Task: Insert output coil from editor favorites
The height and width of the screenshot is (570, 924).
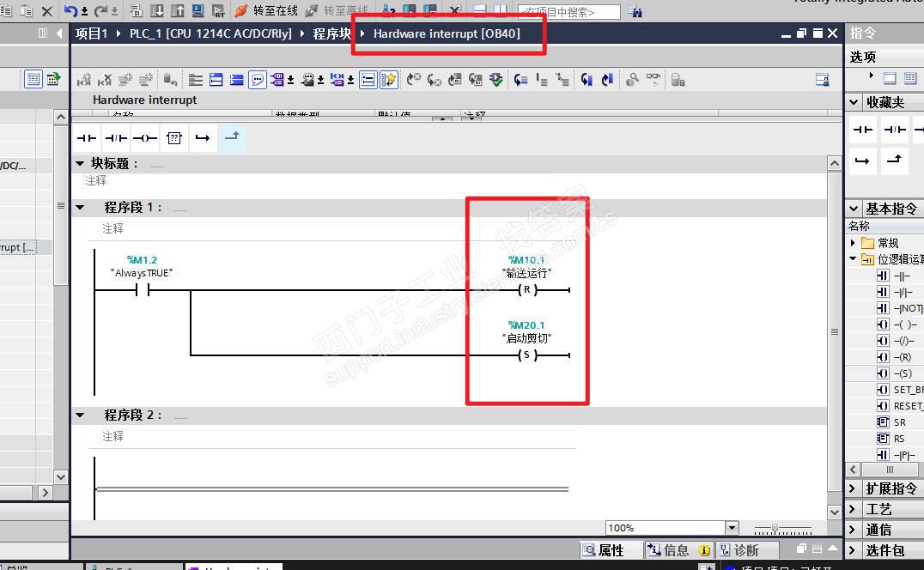Action: coord(145,138)
